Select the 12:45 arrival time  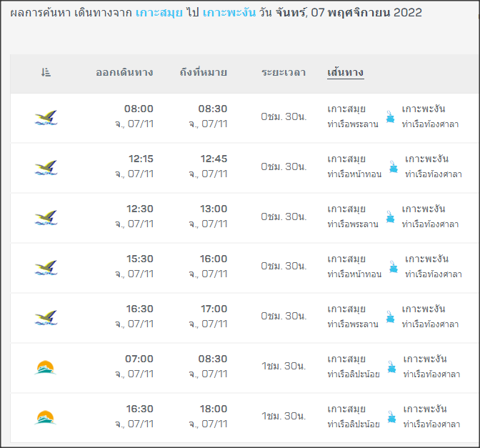coord(214,159)
